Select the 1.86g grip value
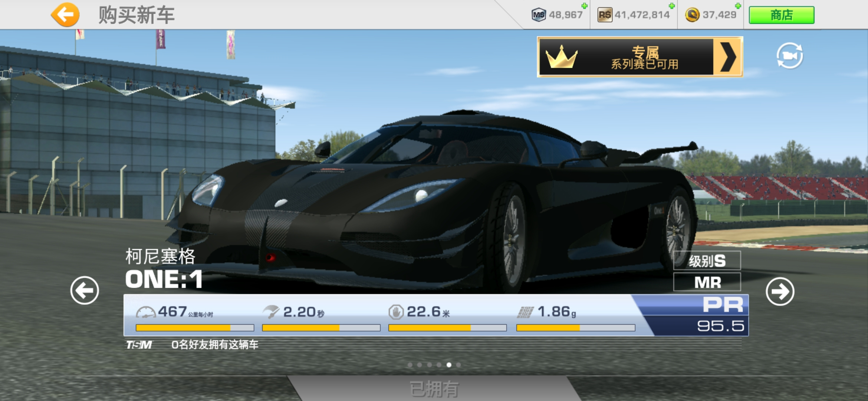Viewport: 868px width, 401px height. pos(557,312)
